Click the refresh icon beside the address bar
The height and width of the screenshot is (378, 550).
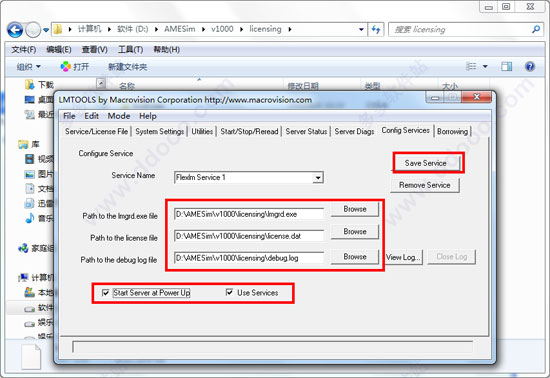(x=376, y=29)
